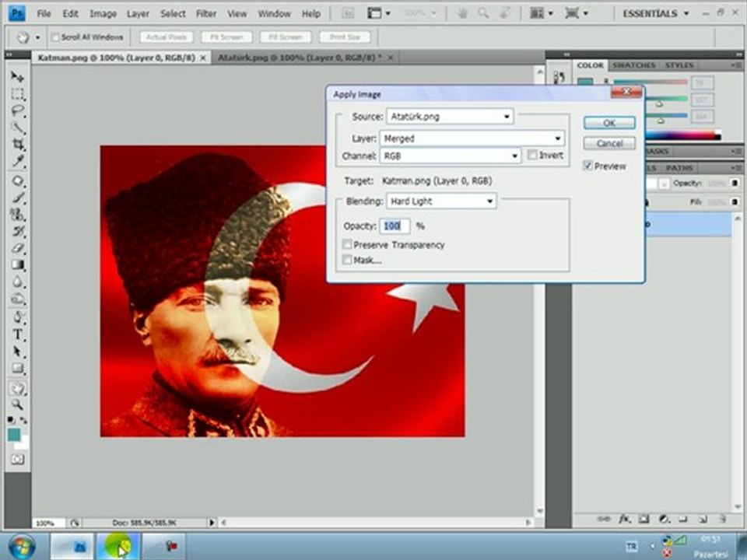Select the Crop tool
747x560 pixels.
point(17,145)
